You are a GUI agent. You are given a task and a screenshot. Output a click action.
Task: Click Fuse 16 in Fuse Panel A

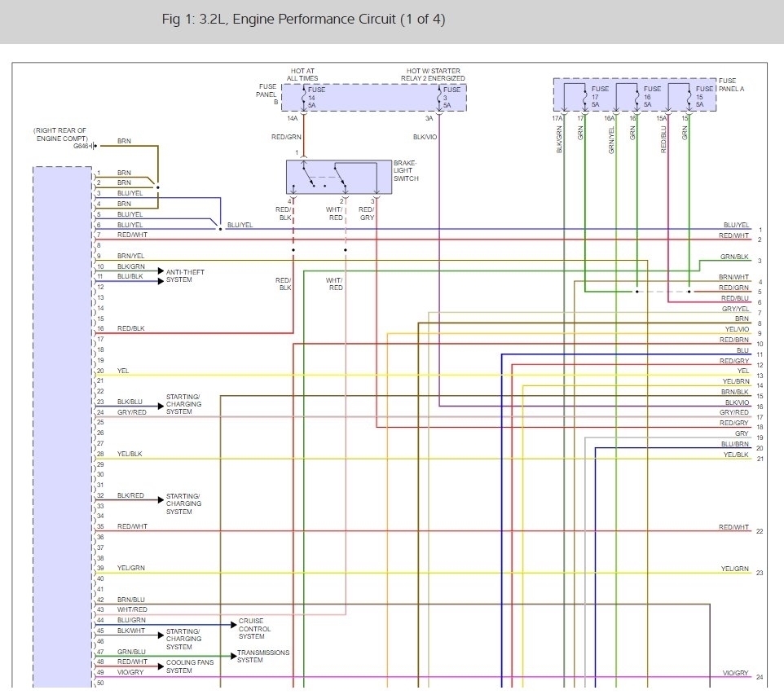(646, 96)
